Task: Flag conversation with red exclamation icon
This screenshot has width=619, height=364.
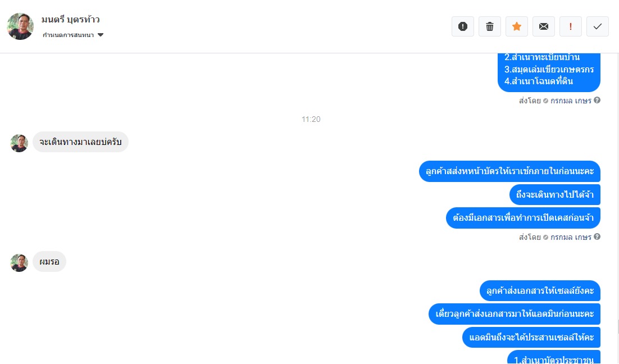Action: pyautogui.click(x=571, y=26)
